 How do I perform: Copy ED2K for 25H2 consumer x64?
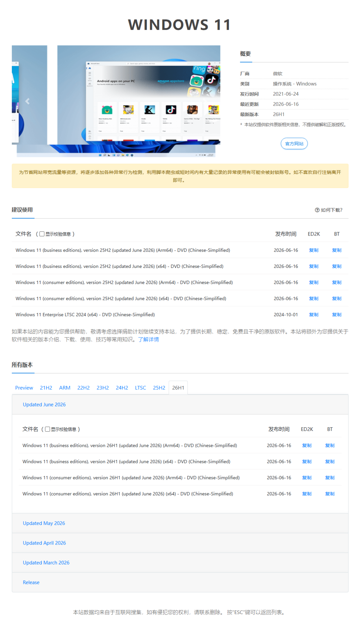(313, 299)
